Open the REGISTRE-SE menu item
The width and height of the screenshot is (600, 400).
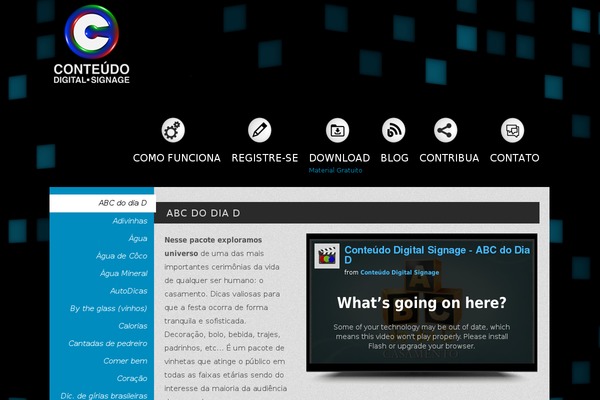point(265,158)
